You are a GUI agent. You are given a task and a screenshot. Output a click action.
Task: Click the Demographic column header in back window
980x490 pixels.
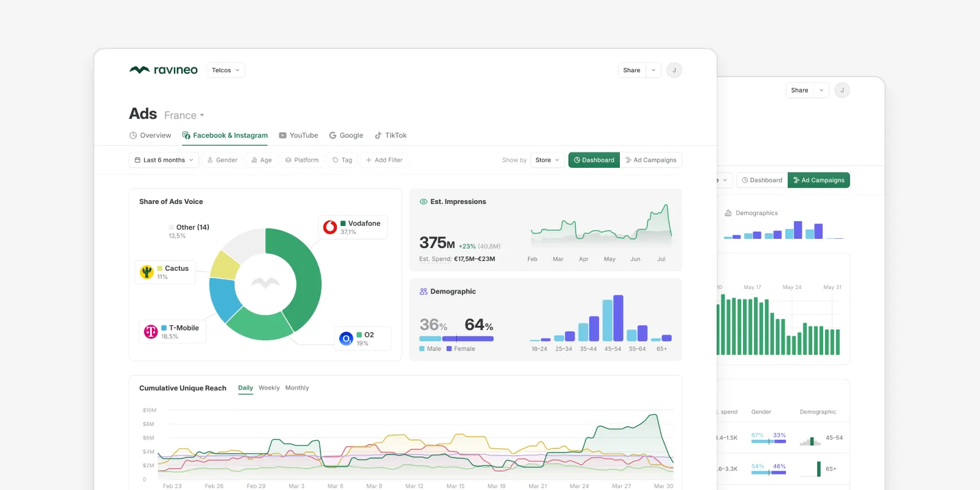tap(818, 412)
